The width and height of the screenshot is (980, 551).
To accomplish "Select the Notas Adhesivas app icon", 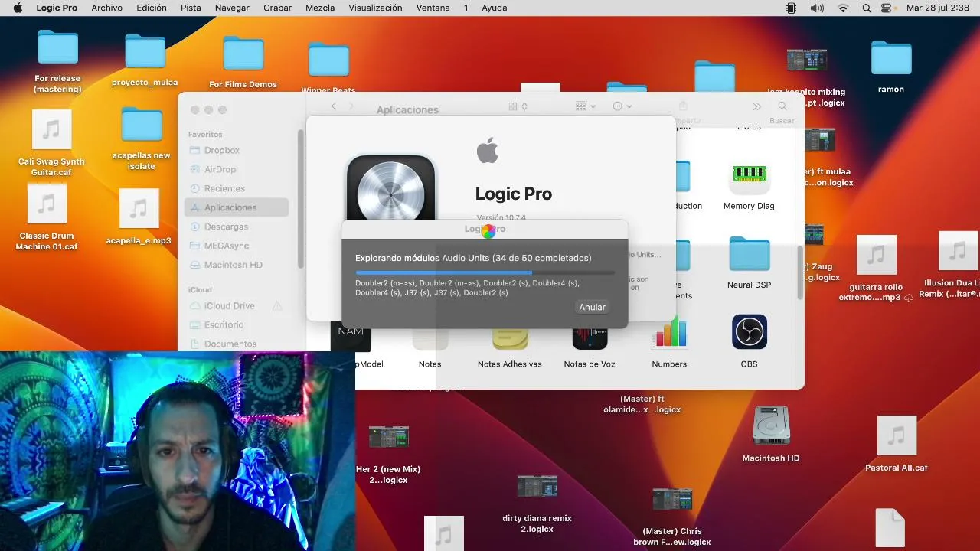I will [x=510, y=337].
